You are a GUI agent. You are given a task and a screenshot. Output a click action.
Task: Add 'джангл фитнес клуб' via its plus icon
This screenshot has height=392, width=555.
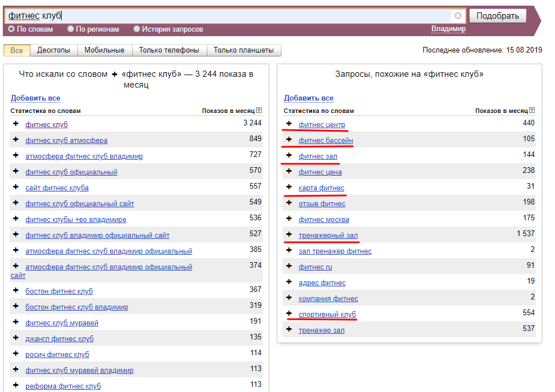point(16,338)
